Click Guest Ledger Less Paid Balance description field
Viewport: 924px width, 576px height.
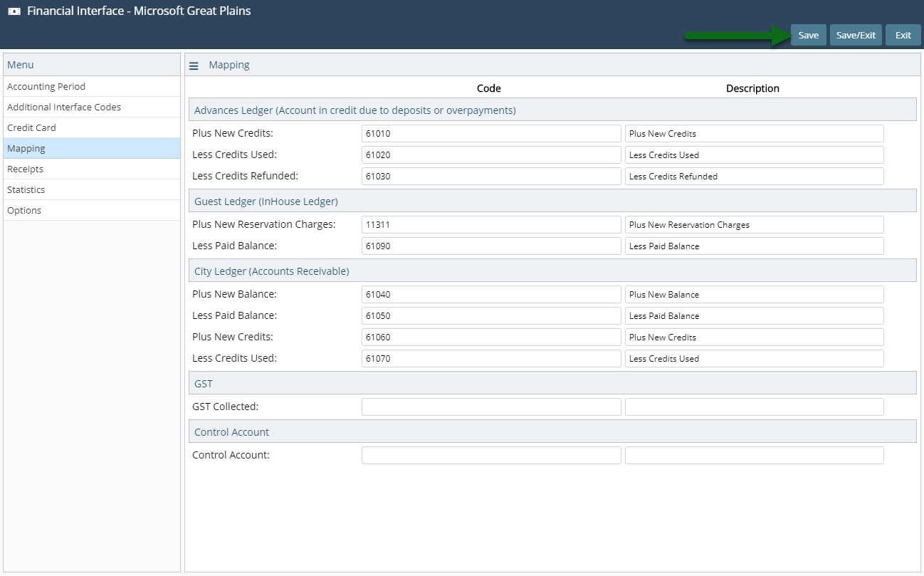tap(755, 246)
